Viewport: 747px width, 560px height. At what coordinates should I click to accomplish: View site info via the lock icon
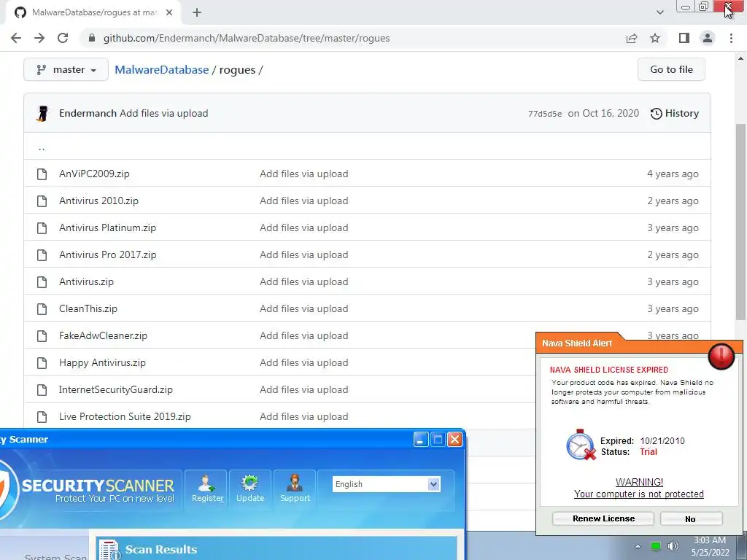(x=92, y=38)
